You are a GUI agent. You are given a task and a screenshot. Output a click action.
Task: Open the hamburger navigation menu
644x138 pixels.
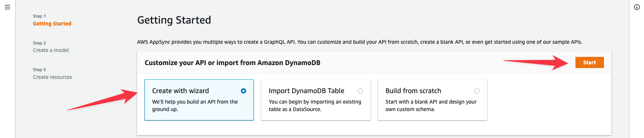click(7, 7)
